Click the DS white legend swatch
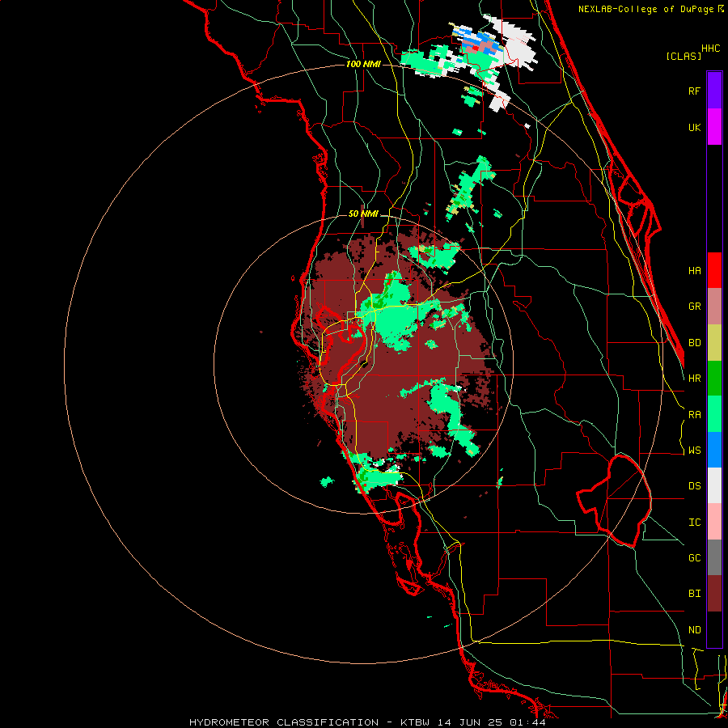The image size is (728, 728). [714, 485]
